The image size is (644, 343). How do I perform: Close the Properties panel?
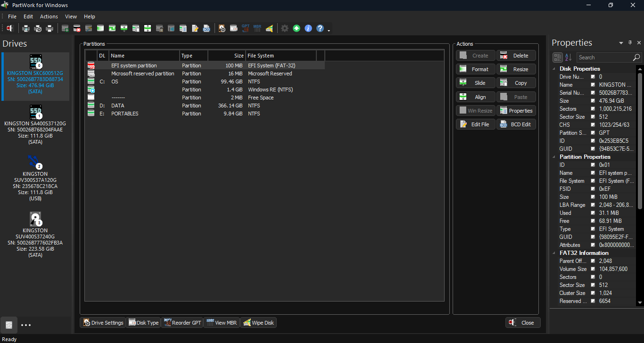click(x=639, y=43)
